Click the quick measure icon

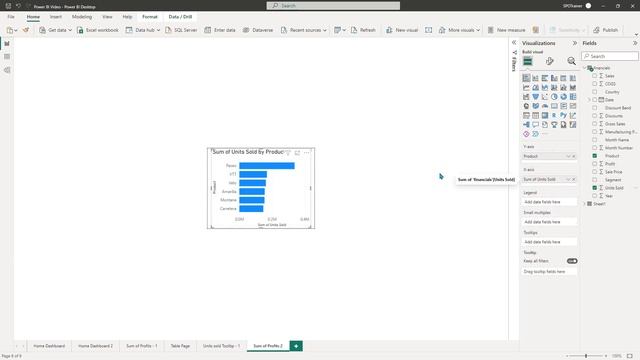536,30
